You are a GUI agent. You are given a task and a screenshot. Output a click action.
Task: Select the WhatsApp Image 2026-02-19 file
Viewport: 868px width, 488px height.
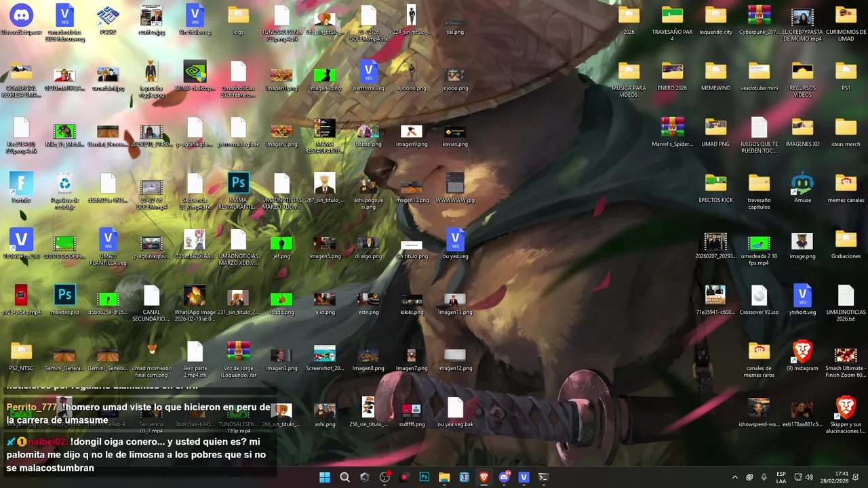pos(195,304)
